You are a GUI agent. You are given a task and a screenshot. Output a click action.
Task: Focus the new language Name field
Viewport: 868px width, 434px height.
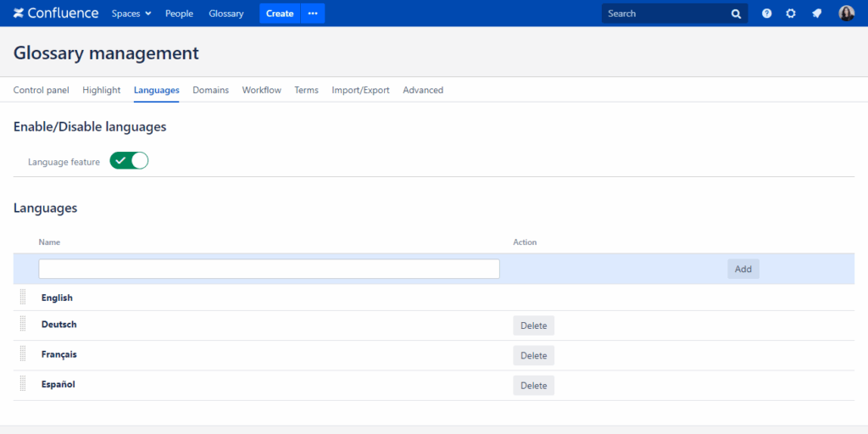(x=269, y=269)
